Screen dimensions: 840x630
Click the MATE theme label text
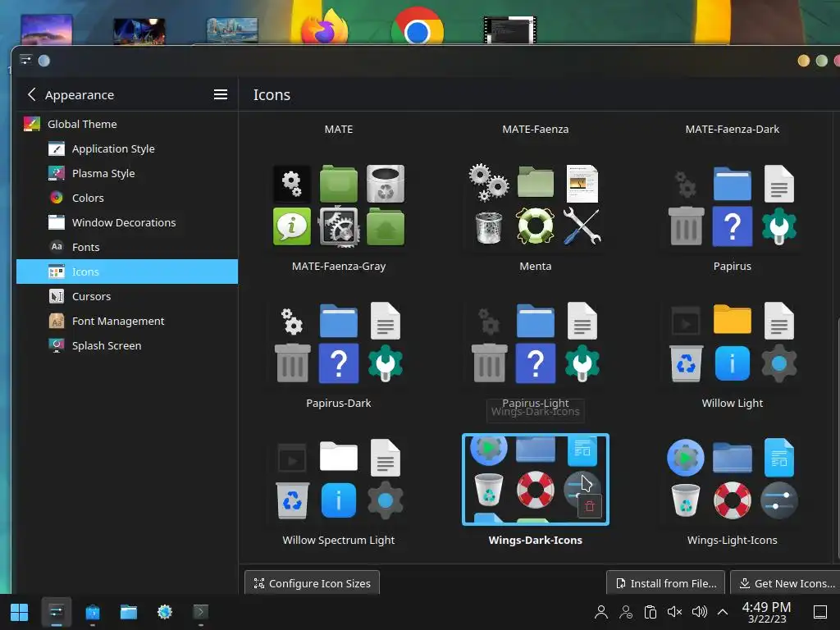click(x=339, y=129)
